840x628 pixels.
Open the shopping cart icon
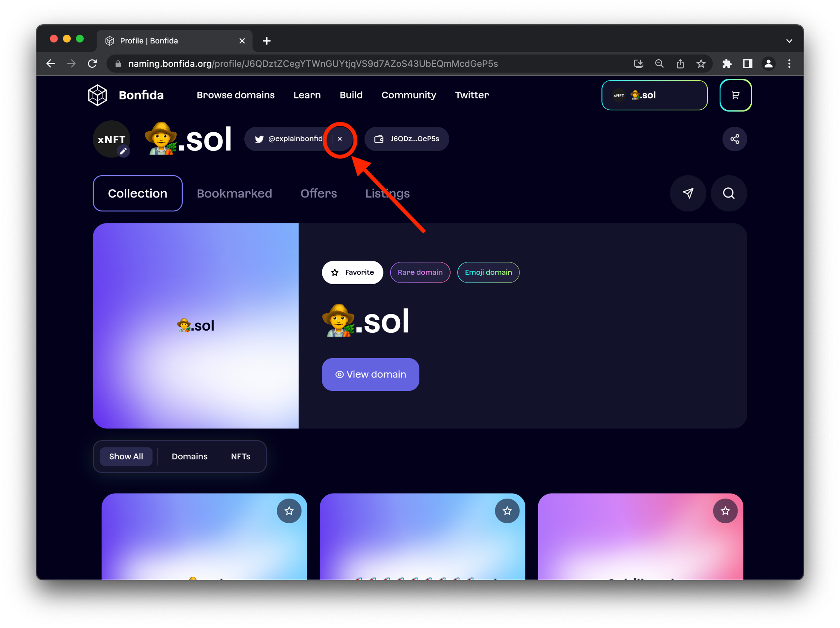[x=735, y=95]
